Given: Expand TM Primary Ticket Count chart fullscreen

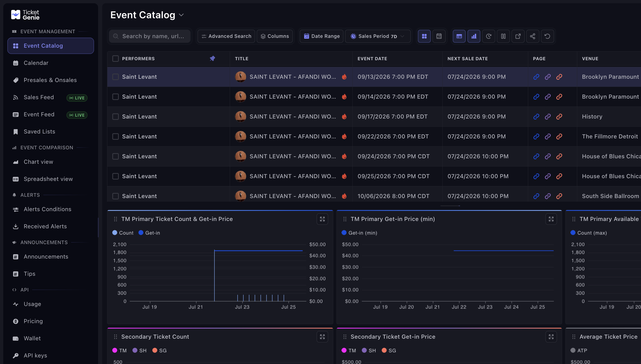Looking at the screenshot, I should [x=322, y=219].
